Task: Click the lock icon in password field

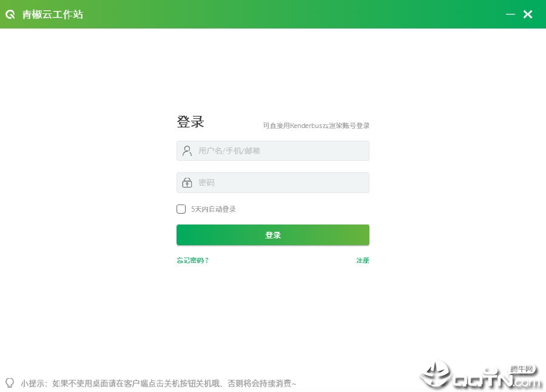Action: coord(187,183)
